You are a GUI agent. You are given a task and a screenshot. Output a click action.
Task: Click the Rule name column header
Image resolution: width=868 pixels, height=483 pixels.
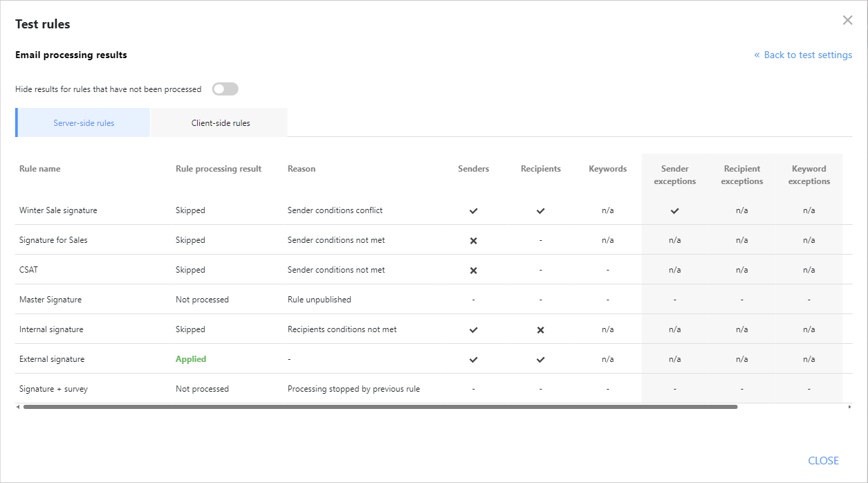(x=39, y=168)
